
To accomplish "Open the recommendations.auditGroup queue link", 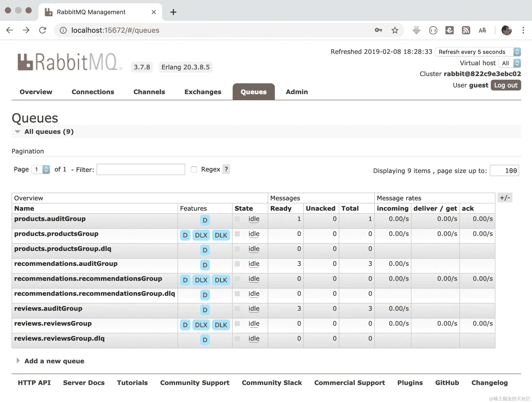I will pyautogui.click(x=66, y=264).
